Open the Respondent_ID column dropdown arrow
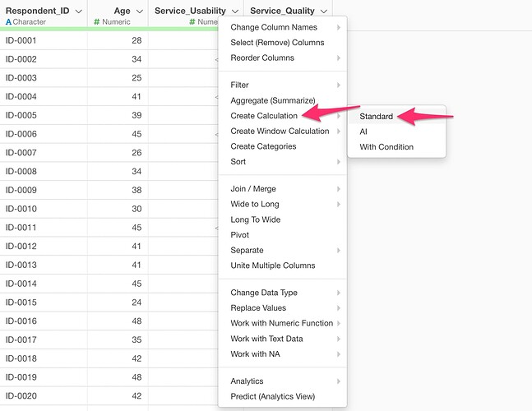The image size is (532, 411). coord(78,12)
